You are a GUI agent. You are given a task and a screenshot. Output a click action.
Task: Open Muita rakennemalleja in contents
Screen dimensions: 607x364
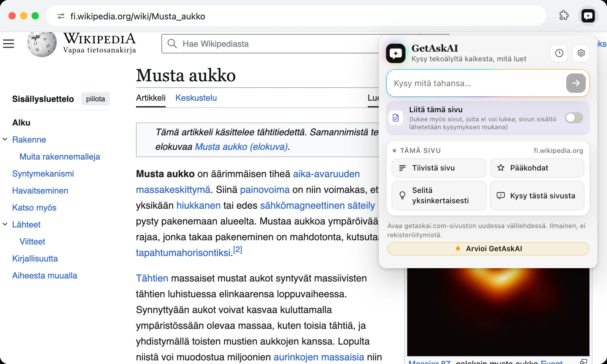pos(60,157)
